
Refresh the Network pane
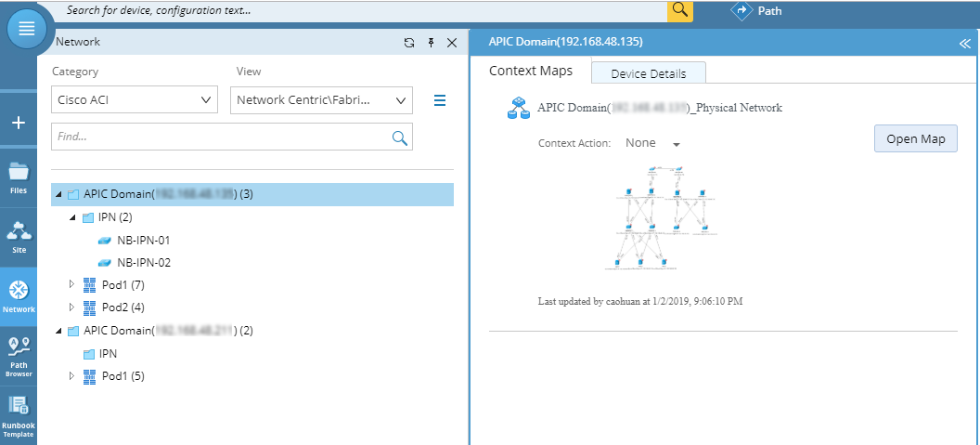tap(408, 43)
